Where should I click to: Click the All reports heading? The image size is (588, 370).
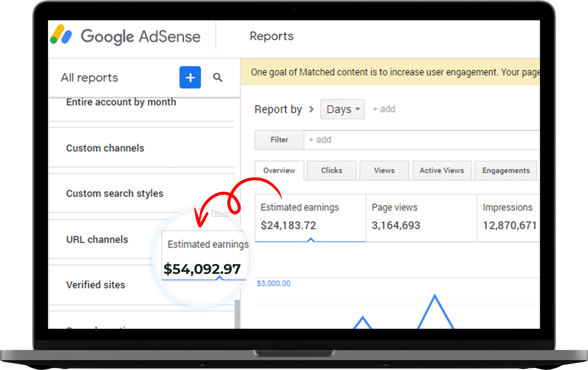coord(89,78)
